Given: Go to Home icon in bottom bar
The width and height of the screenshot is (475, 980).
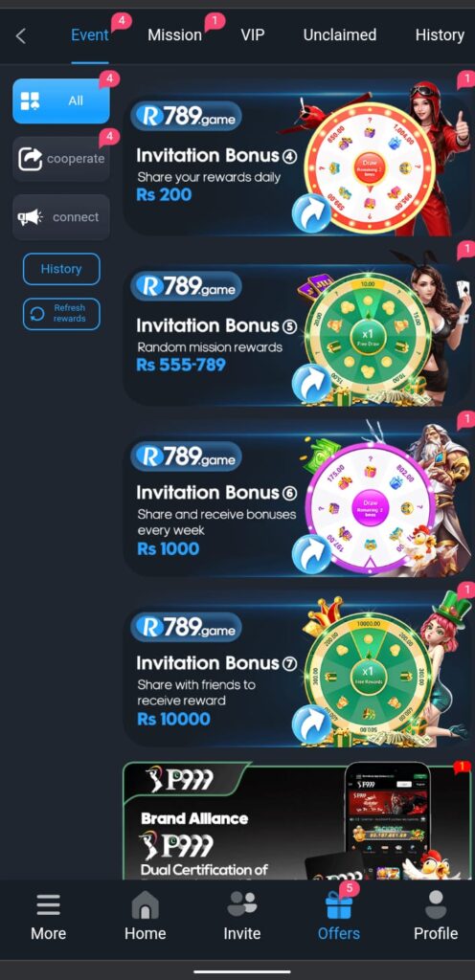Looking at the screenshot, I should (x=145, y=904).
